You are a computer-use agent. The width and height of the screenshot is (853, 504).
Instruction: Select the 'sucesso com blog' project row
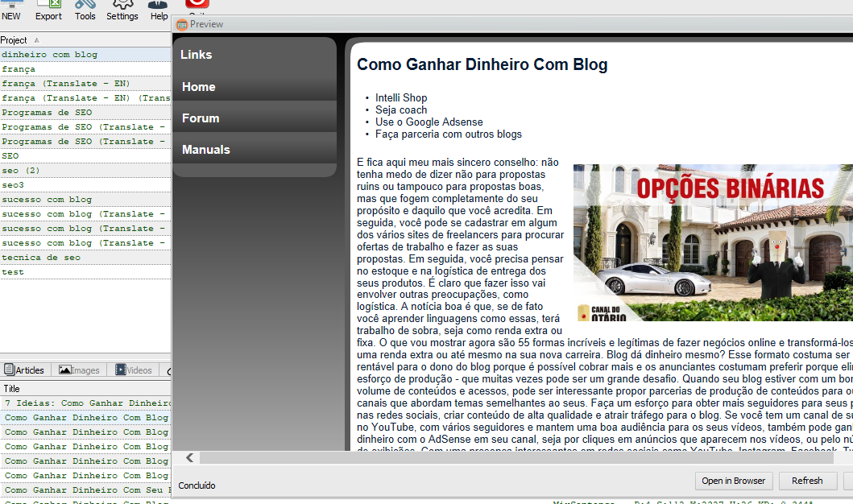[85, 200]
